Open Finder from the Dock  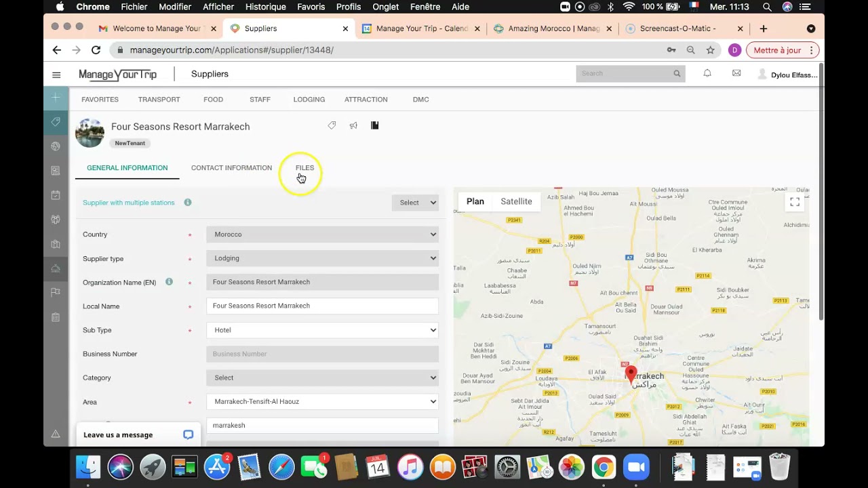pos(87,467)
